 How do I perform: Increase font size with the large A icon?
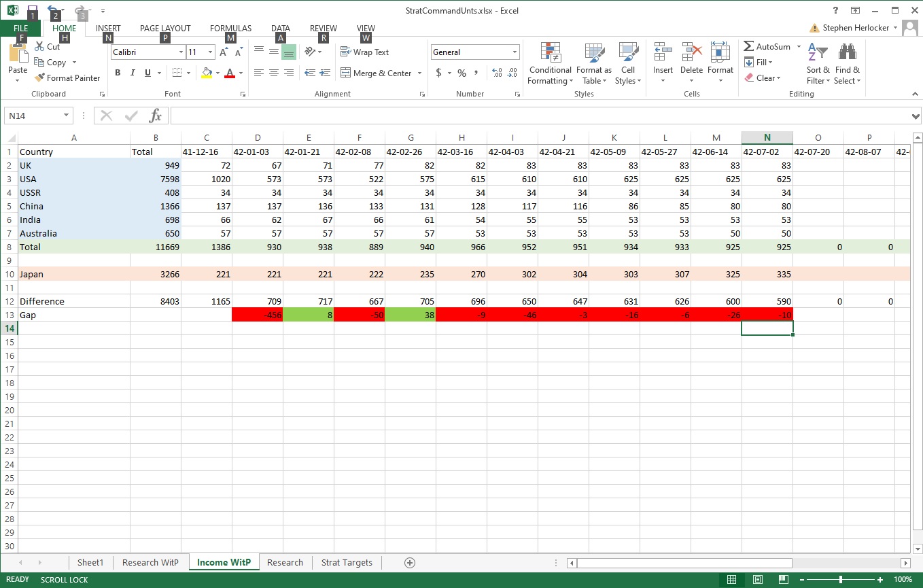224,52
